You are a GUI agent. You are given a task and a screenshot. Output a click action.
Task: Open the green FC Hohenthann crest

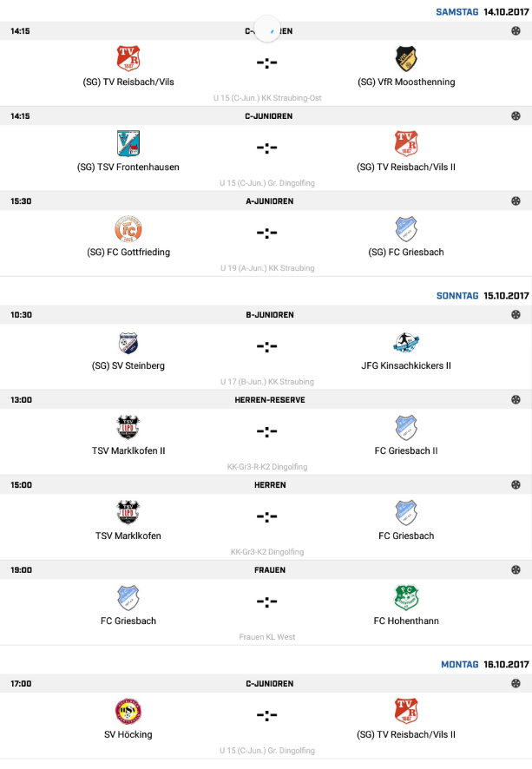(x=406, y=598)
